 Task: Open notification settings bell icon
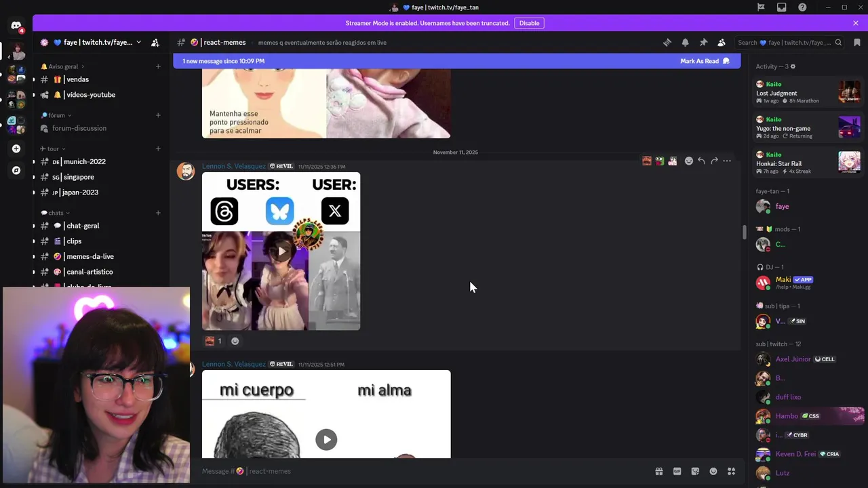tap(685, 42)
